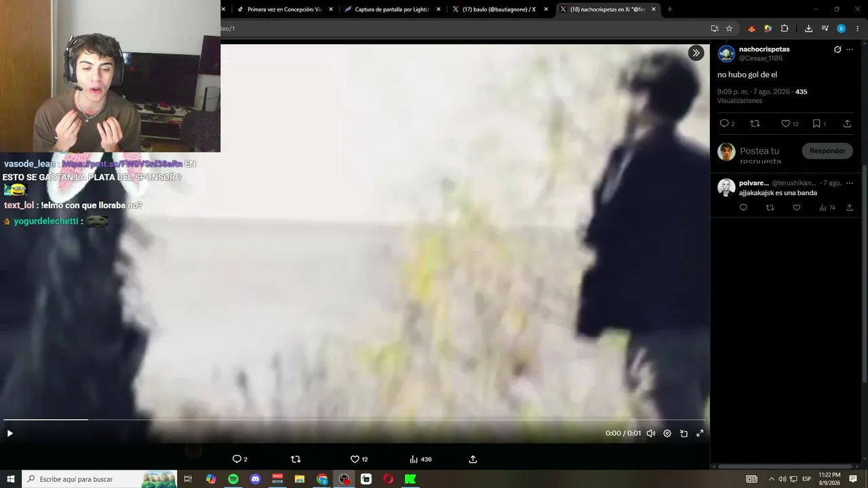Switch to '(17) baulo (@bautiagnone) / X' tab
868x488 pixels.
499,9
